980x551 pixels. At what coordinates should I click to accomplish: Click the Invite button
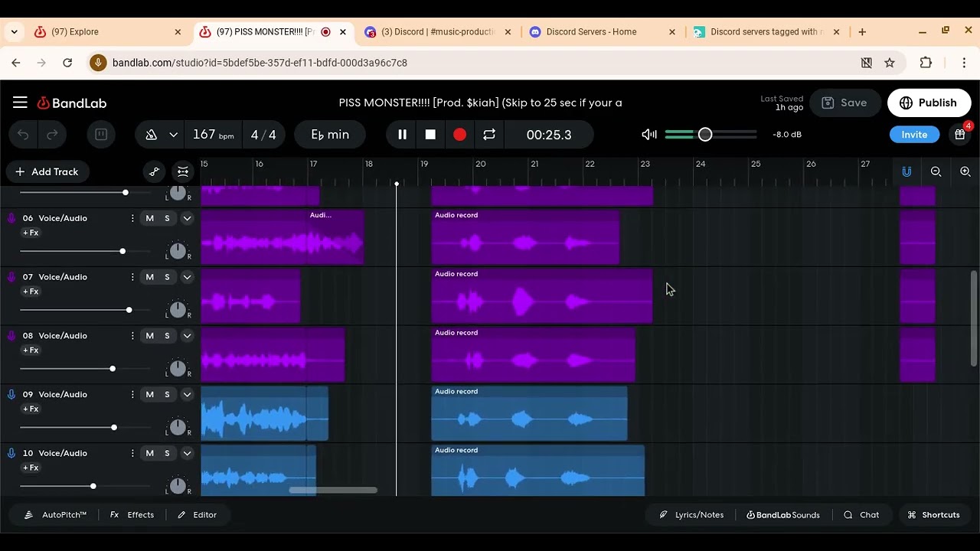[x=914, y=135]
